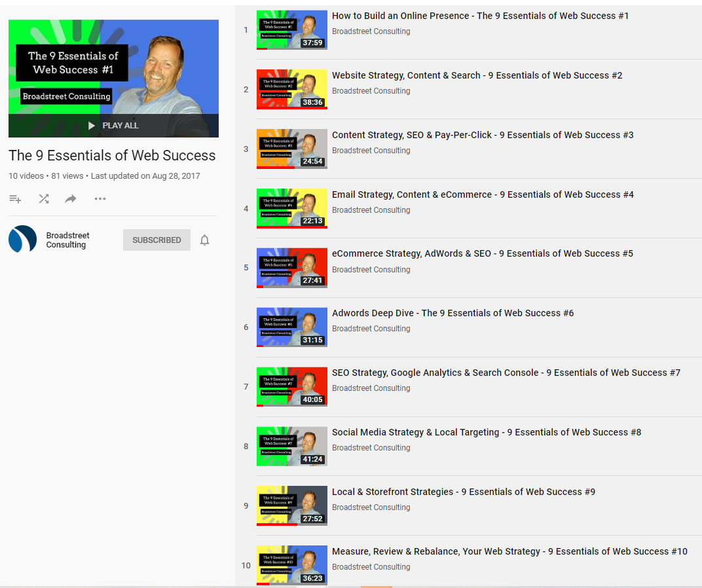Viewport: 702px width, 588px height.
Task: Click the Save playlist icon
Action: point(15,199)
